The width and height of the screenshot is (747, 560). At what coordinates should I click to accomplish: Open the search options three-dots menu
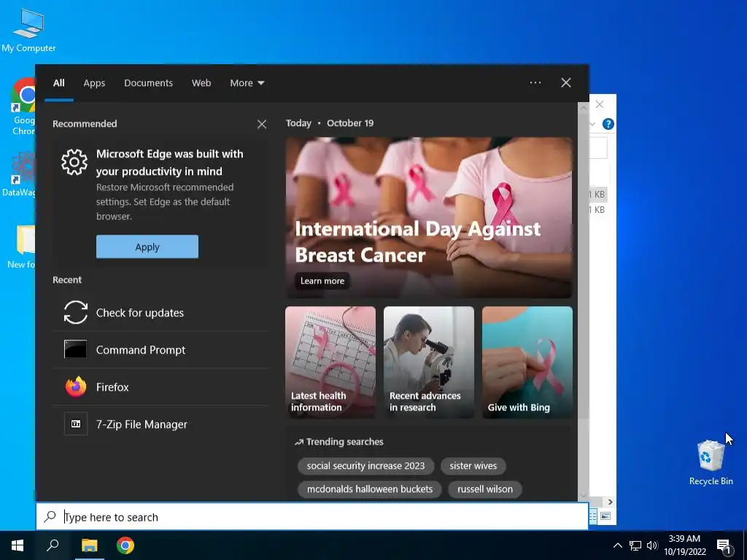tap(535, 83)
